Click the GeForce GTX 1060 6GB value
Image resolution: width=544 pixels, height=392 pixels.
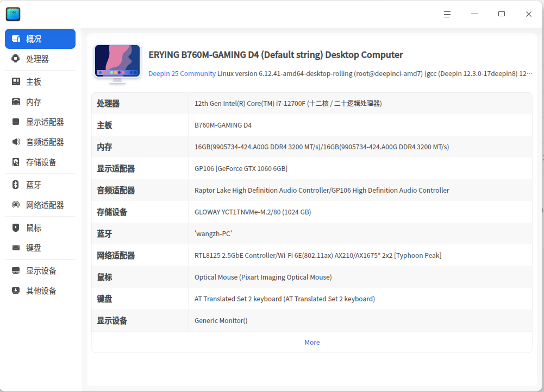(241, 169)
